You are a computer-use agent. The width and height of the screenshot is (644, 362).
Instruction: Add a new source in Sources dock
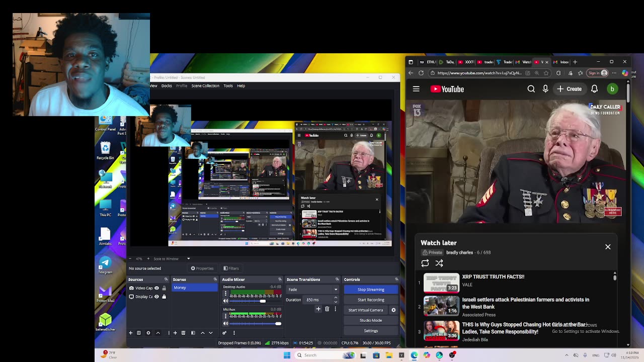[130, 333]
